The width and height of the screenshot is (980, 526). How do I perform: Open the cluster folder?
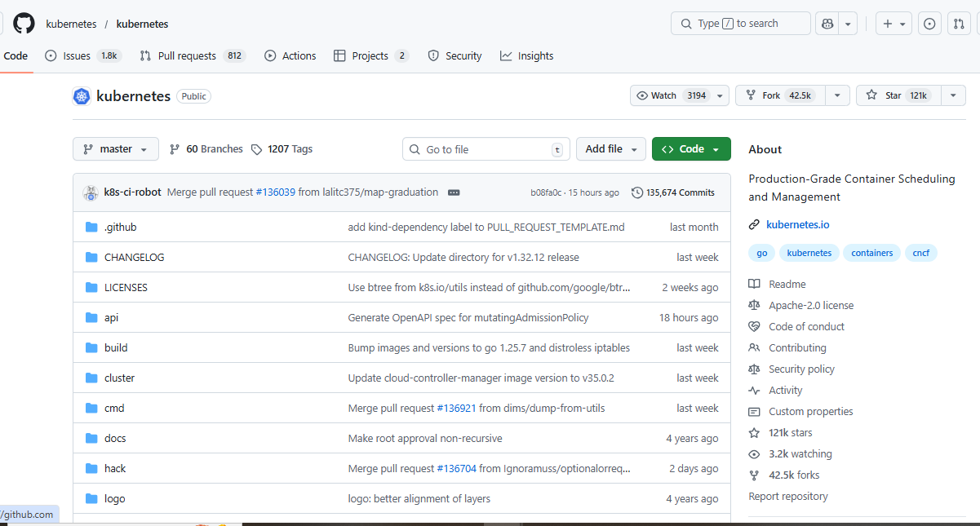tap(119, 378)
